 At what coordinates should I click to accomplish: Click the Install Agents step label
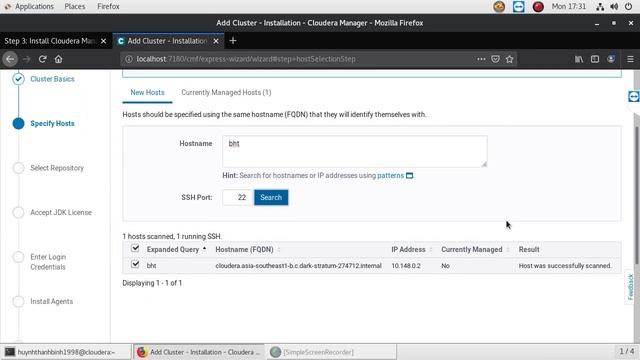(51, 302)
